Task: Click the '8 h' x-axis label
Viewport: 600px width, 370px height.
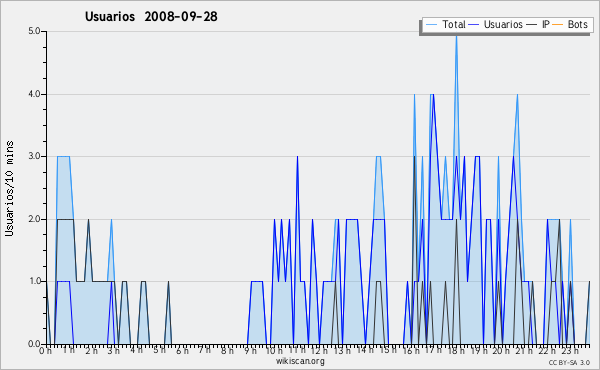Action: (227, 351)
